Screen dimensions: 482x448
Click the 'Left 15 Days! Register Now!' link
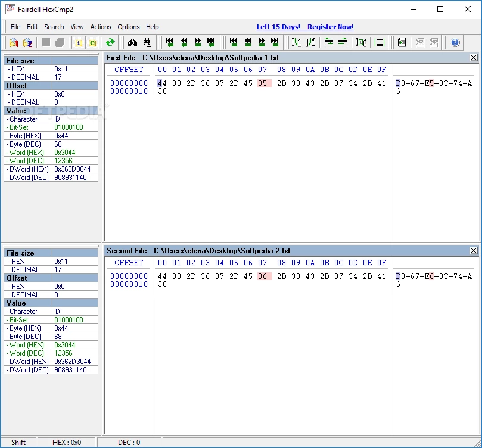(304, 27)
